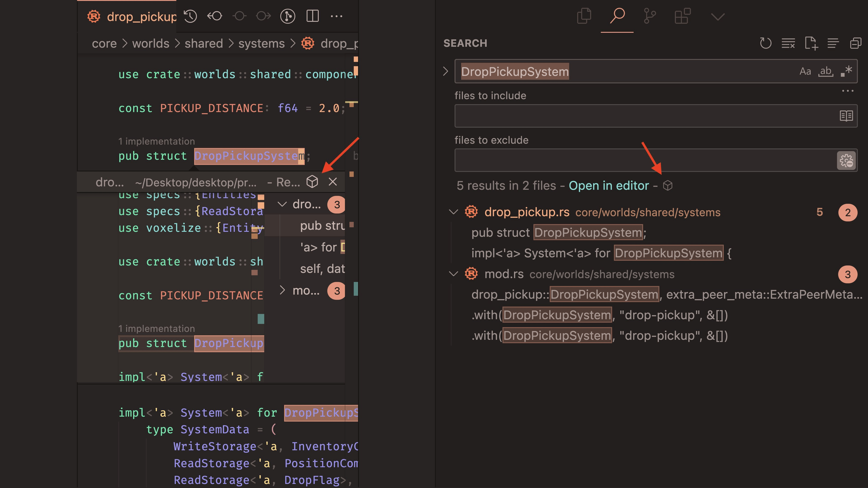Screen dimensions: 868x488
Task: Collapse mod.rs search results group
Action: tap(453, 274)
